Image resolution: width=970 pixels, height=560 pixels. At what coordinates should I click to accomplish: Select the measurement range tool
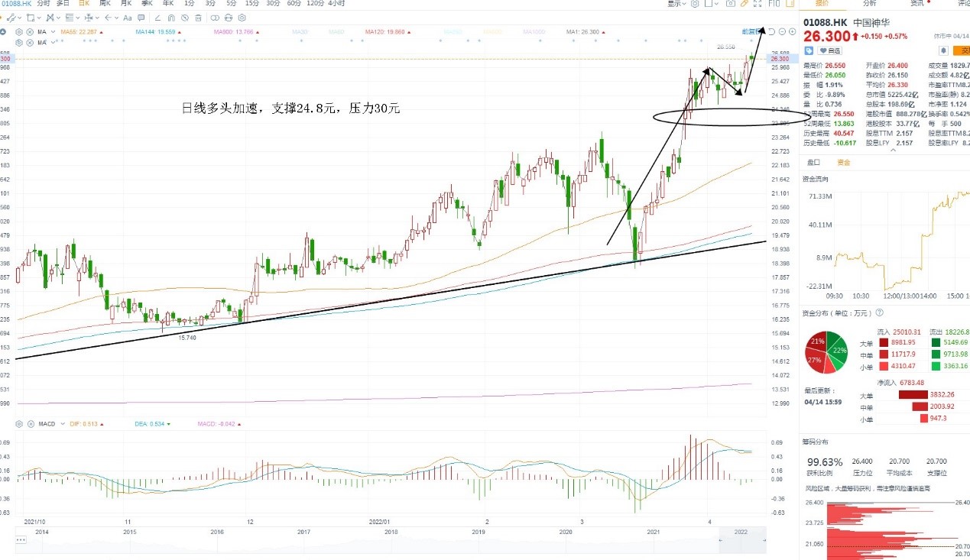(89, 18)
